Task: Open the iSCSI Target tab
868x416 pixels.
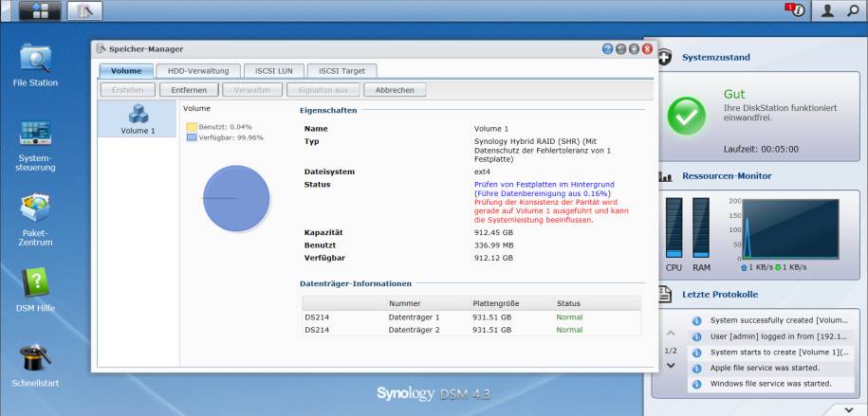Action: tap(342, 71)
